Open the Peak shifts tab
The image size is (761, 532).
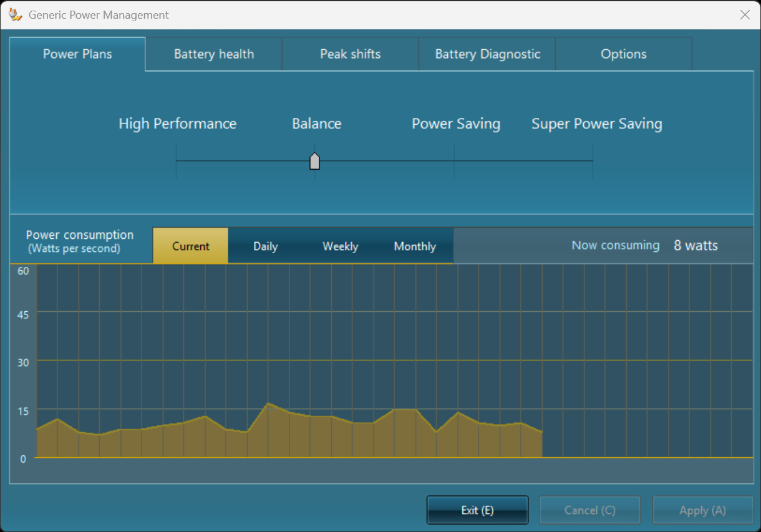click(351, 54)
